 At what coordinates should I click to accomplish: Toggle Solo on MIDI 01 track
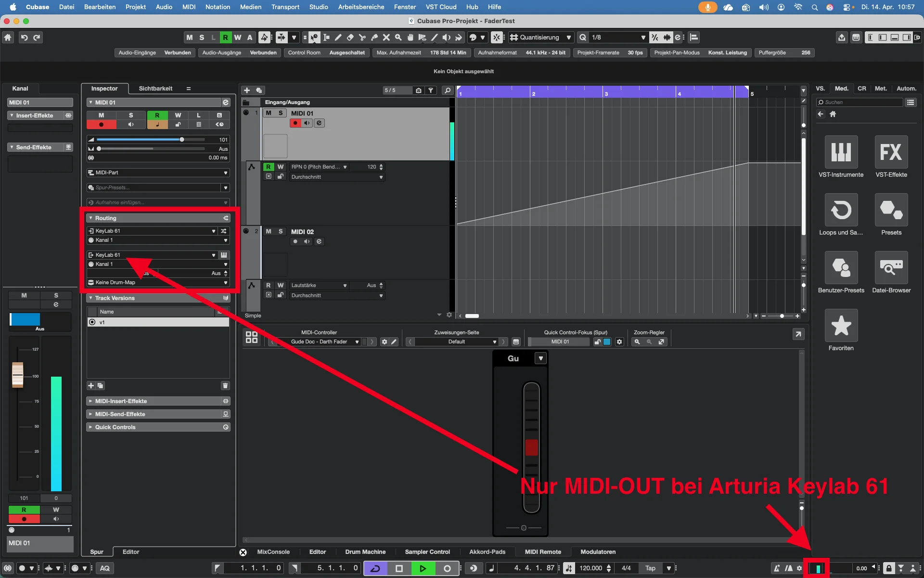281,113
